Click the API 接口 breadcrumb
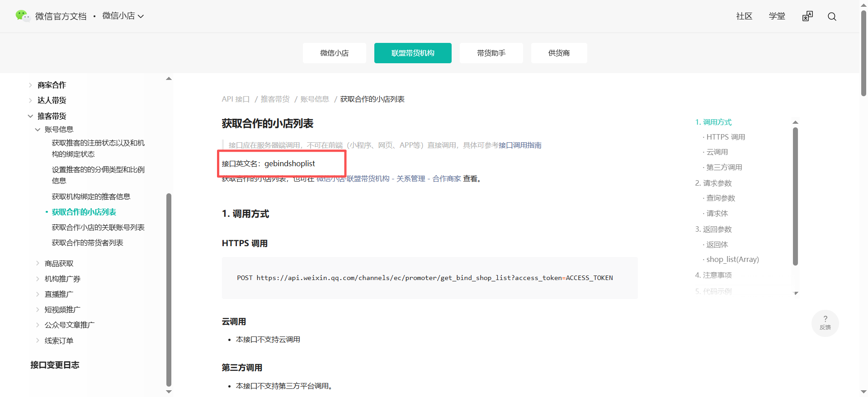 [236, 99]
